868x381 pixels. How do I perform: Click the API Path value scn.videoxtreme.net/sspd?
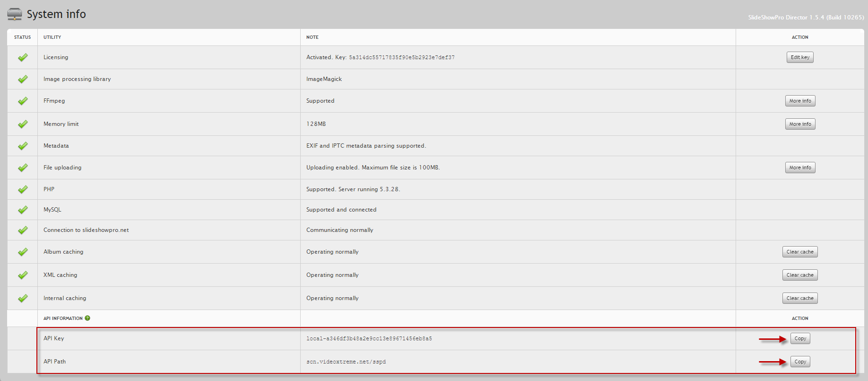[346, 362]
